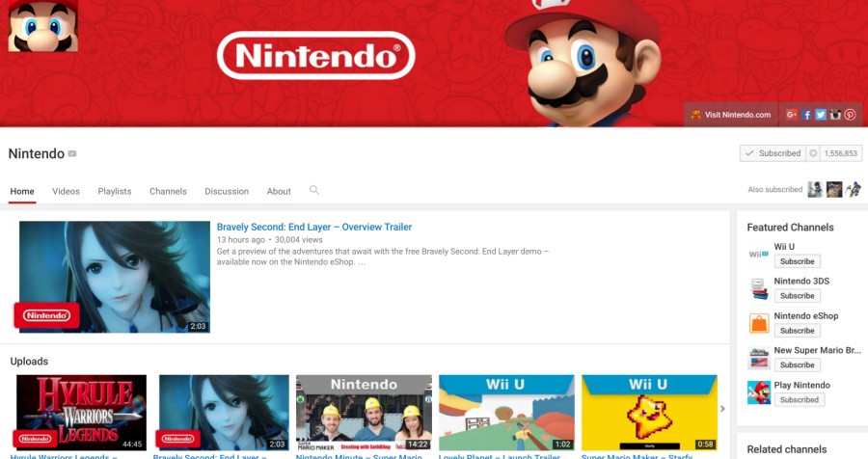Subscribe to the Wii U channel
Image resolution: width=868 pixels, height=459 pixels.
point(798,261)
